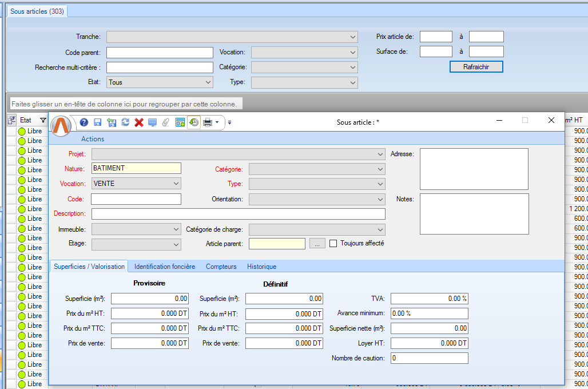
Task: Open the history clock icon in toolbar
Action: (194, 122)
